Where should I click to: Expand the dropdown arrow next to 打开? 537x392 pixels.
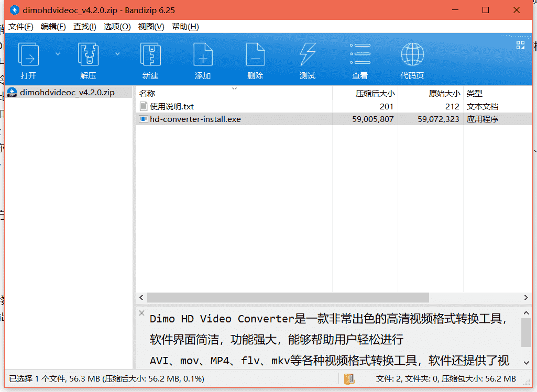(58, 54)
